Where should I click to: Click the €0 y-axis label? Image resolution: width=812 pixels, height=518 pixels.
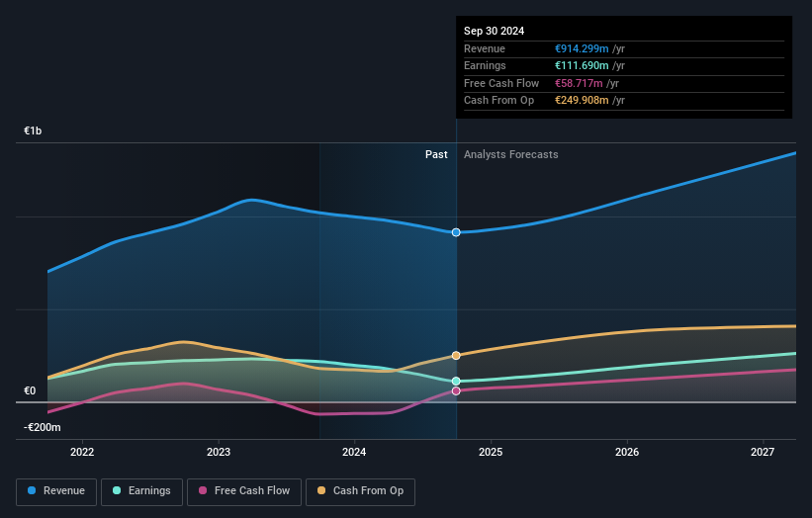(30, 391)
